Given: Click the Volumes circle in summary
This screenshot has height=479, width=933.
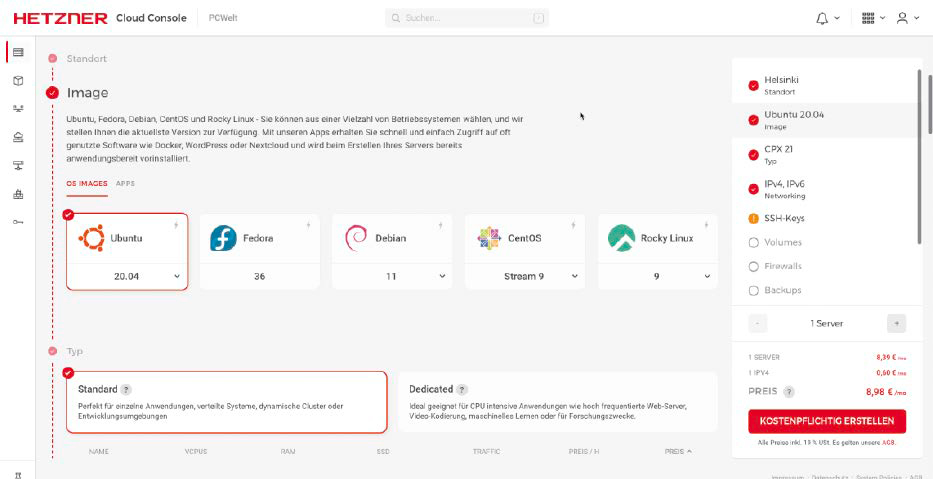Looking at the screenshot, I should (x=753, y=243).
